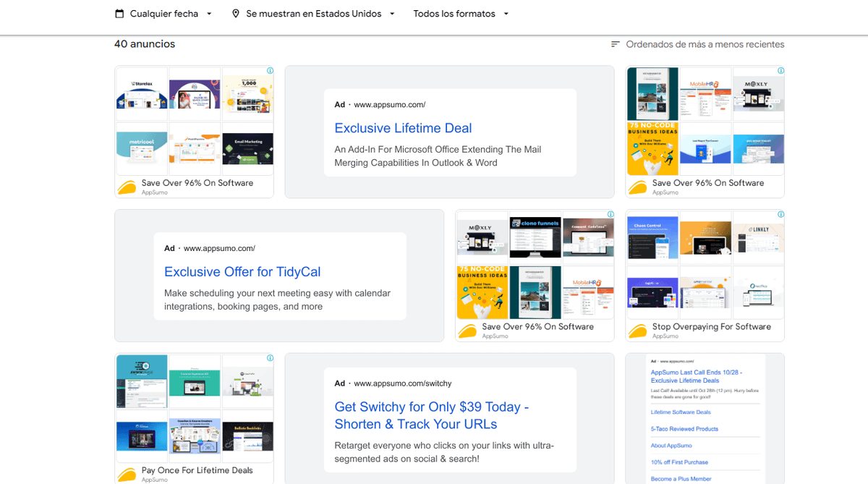Click the Exclusive Offer for TidyCal headline
Viewport: 868px width, 484px height.
click(x=242, y=272)
